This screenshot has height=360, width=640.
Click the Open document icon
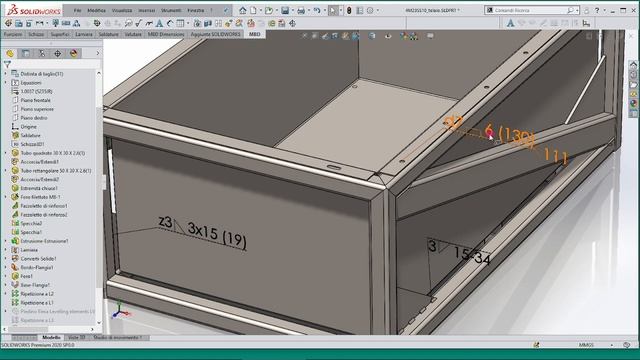[x=269, y=11]
